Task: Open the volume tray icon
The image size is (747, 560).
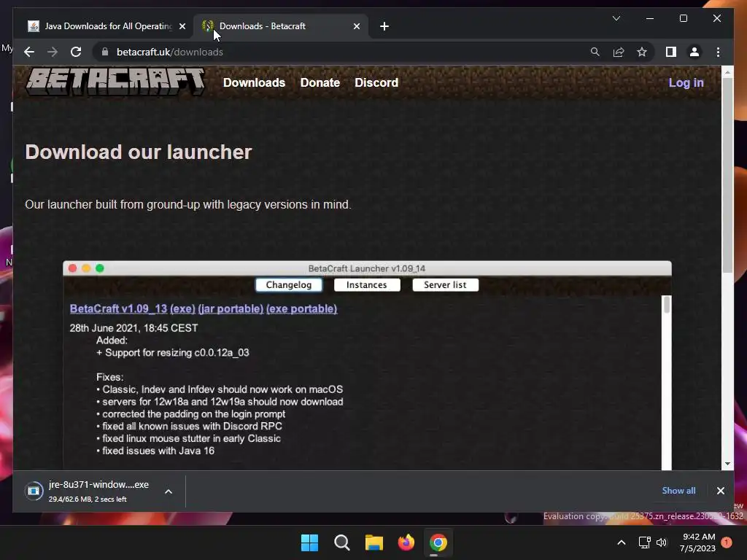Action: pyautogui.click(x=661, y=542)
